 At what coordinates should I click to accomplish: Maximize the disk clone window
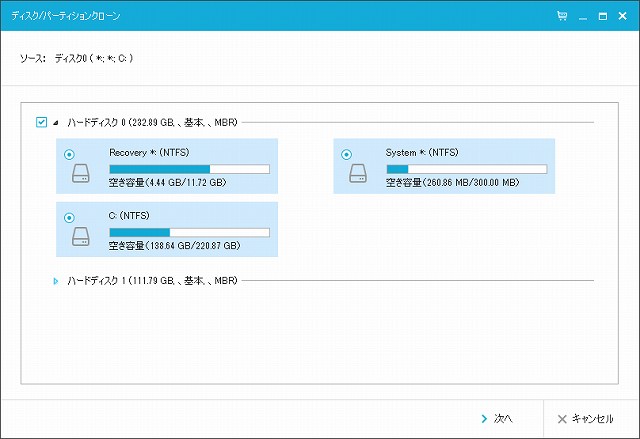[602, 16]
